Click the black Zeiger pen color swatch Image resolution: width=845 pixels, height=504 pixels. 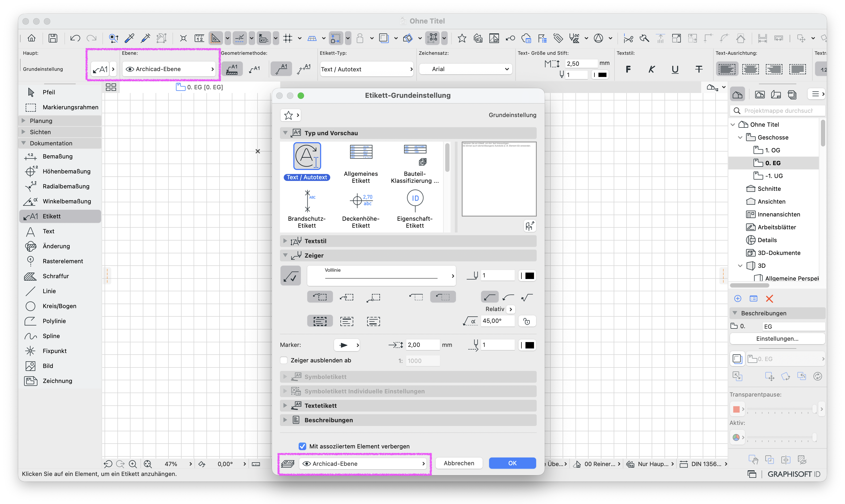[x=528, y=276]
